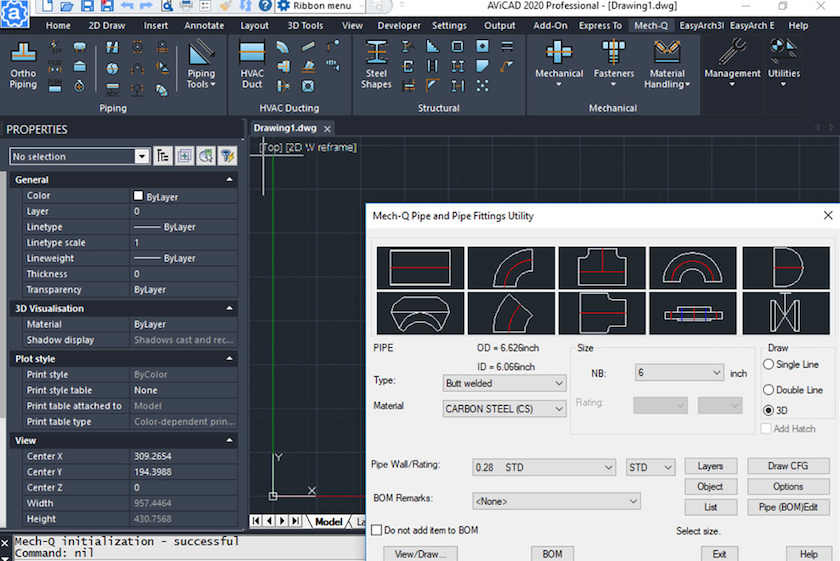Open the 3D Tools ribbon tab
Image resolution: width=840 pixels, height=561 pixels.
click(305, 25)
